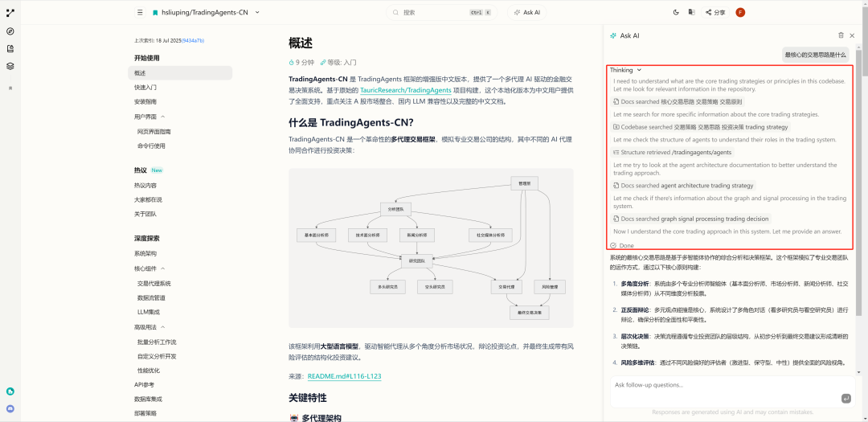Click the compass explore icon
868x422 pixels.
(10, 31)
